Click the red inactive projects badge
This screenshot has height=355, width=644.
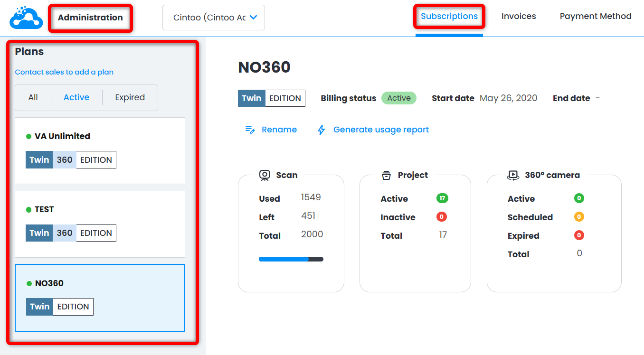pyautogui.click(x=441, y=217)
